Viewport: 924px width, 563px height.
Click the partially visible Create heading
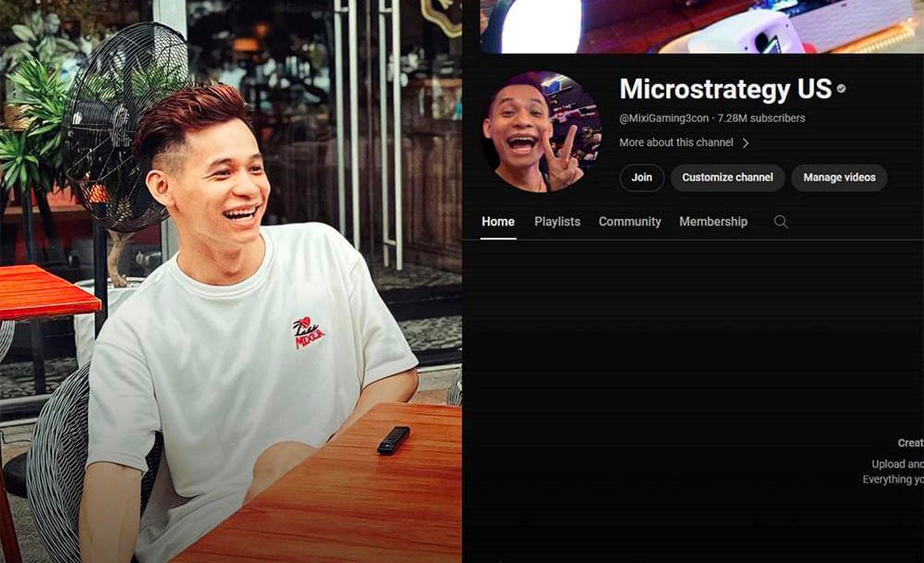click(909, 443)
